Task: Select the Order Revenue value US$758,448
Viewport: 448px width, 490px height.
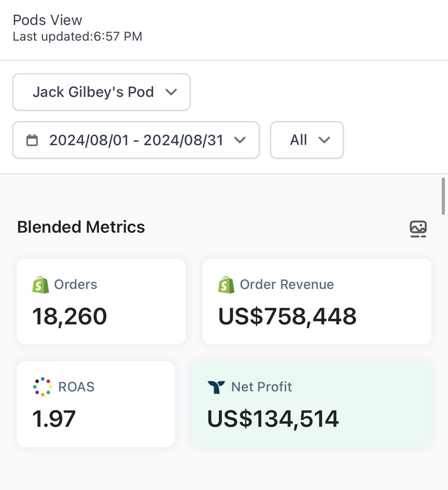Action: [x=288, y=316]
